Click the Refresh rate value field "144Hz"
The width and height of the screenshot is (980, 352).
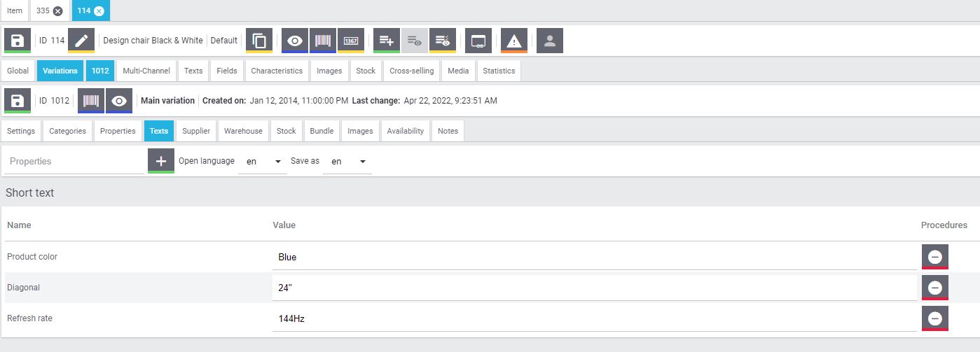595,318
